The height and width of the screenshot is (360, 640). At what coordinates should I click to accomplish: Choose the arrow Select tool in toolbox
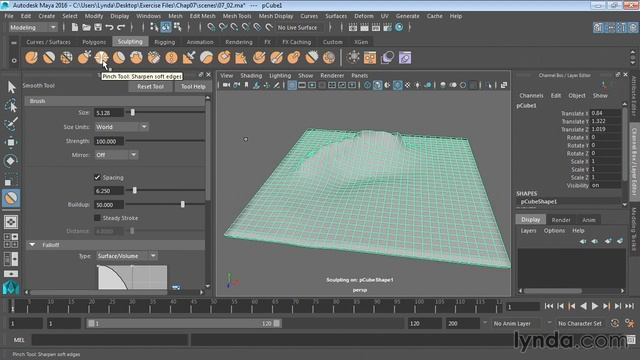(x=11, y=87)
